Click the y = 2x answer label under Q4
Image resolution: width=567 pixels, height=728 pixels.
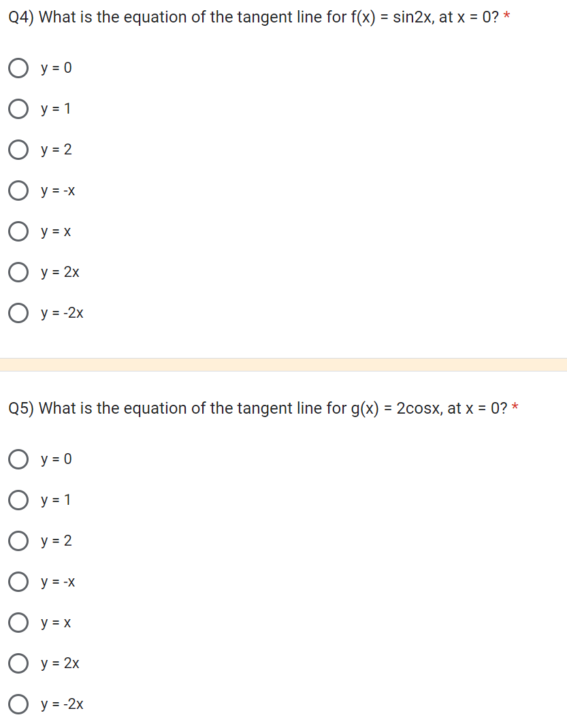click(60, 272)
